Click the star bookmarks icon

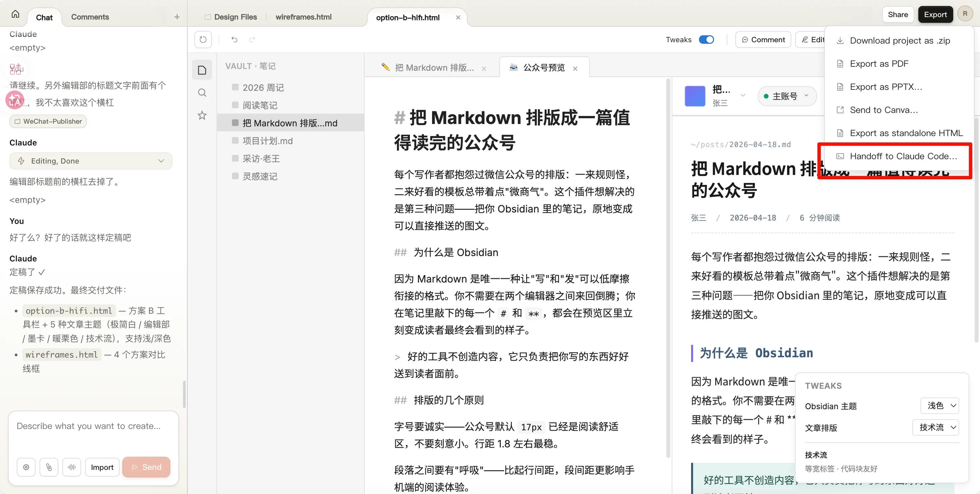pyautogui.click(x=202, y=115)
